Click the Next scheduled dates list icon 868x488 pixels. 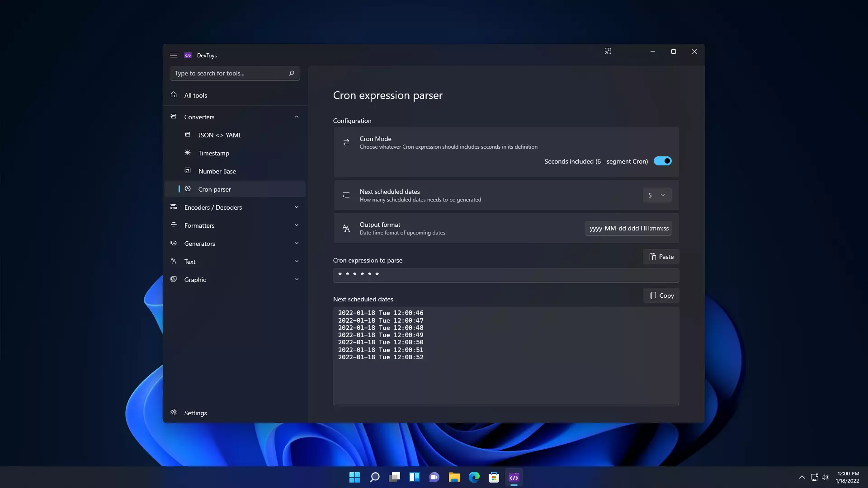tap(346, 195)
